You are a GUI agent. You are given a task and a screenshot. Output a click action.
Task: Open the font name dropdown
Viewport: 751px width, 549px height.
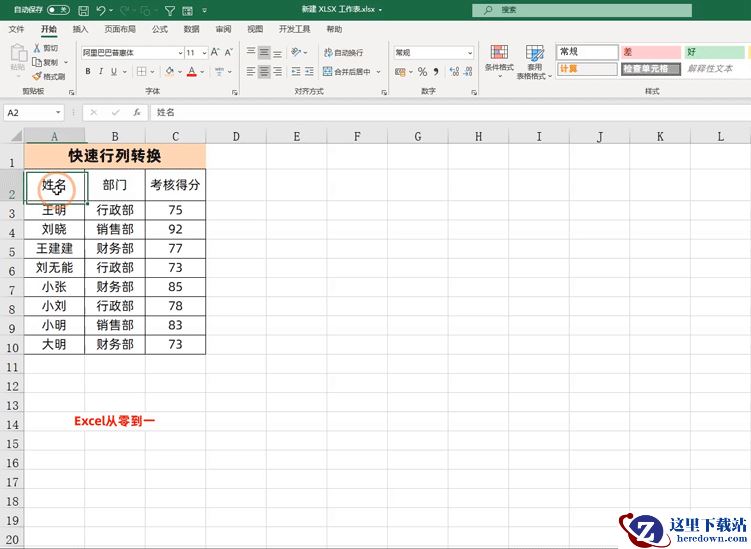click(x=180, y=53)
